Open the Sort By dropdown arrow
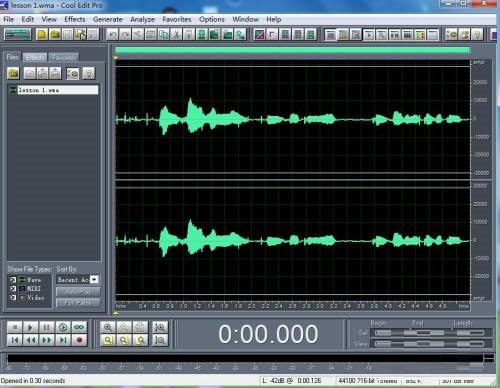Viewport: 500px width, 388px height. (94, 279)
